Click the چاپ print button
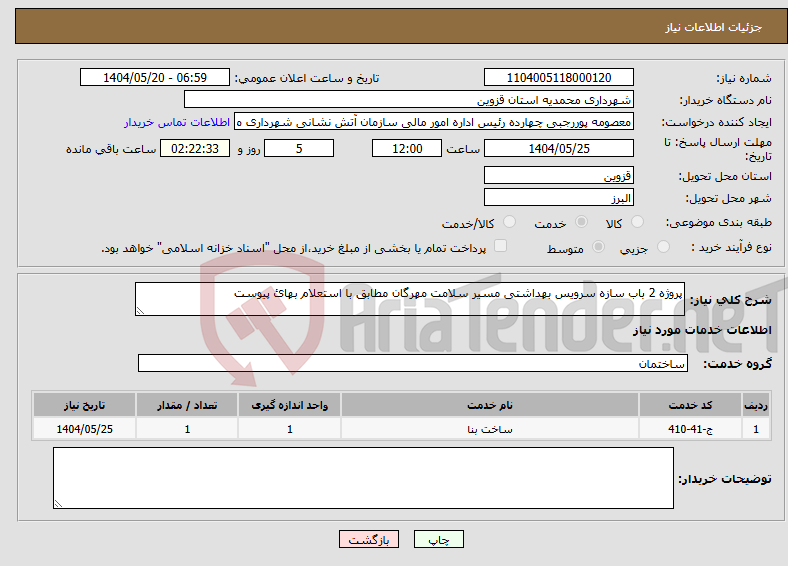Image resolution: width=788 pixels, height=566 pixels. (x=439, y=539)
